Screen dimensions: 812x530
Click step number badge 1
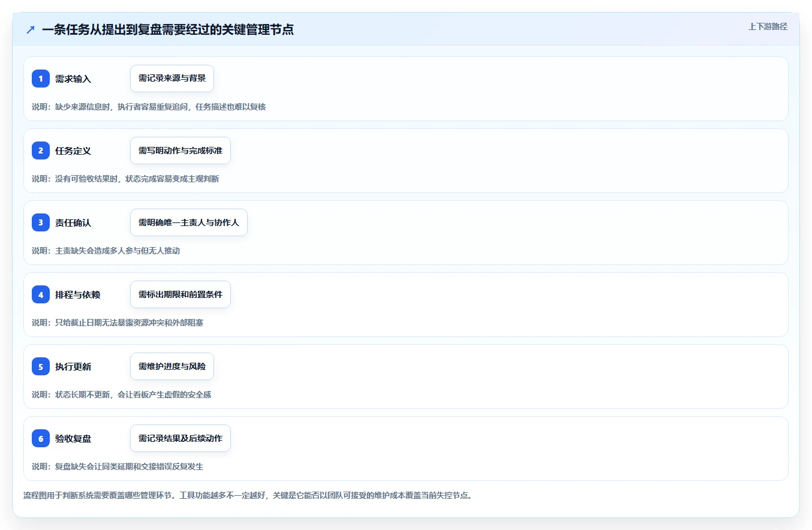point(41,79)
